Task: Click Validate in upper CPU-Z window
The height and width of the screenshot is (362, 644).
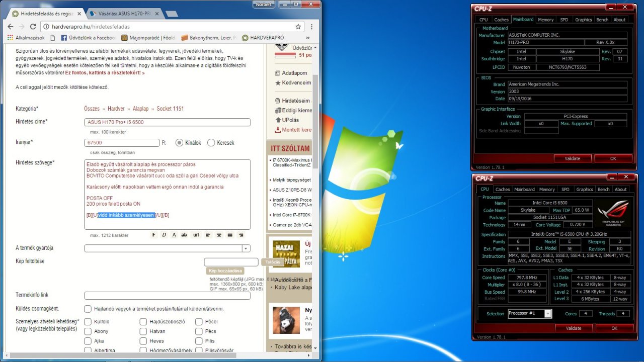Action: pyautogui.click(x=573, y=158)
